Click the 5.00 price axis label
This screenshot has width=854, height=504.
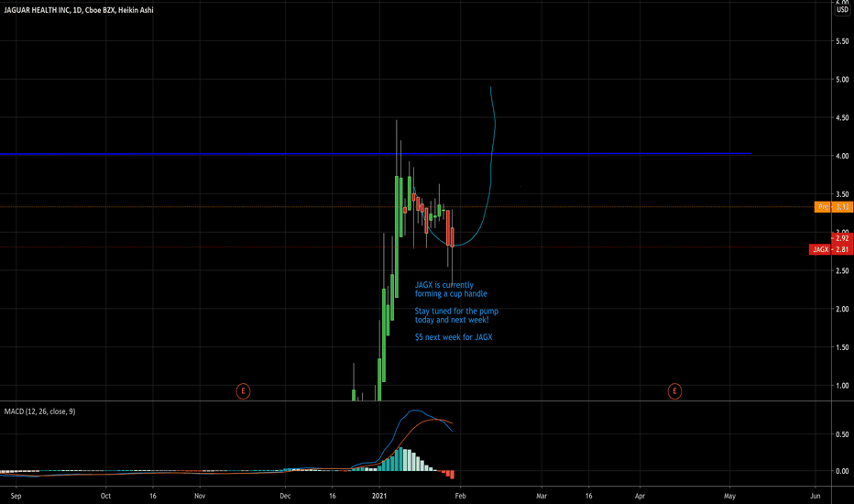pyautogui.click(x=842, y=80)
